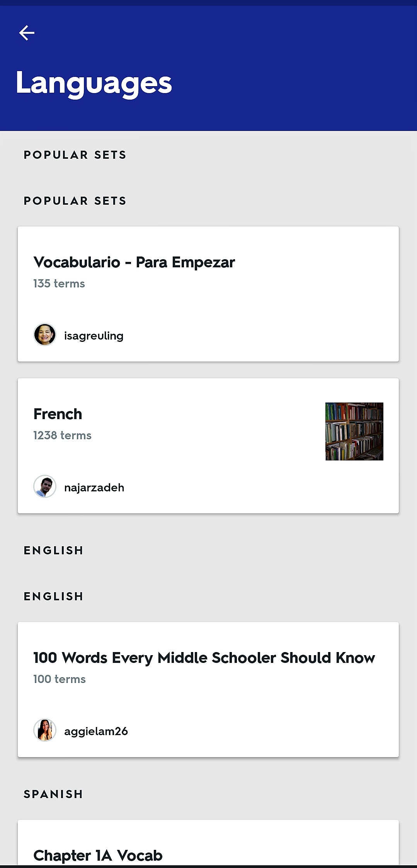
Task: Tap the SPANISH section header
Action: coord(53,794)
